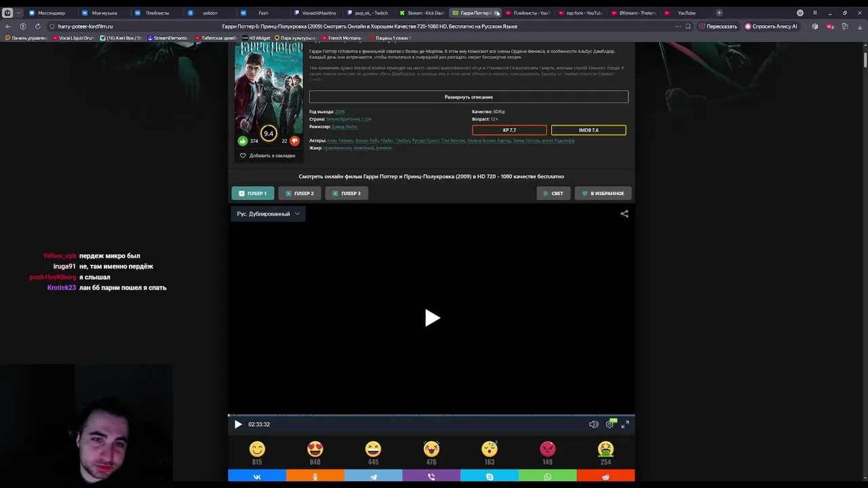The height and width of the screenshot is (488, 868).
Task: Open the French Montana bookmark
Action: pyautogui.click(x=342, y=38)
